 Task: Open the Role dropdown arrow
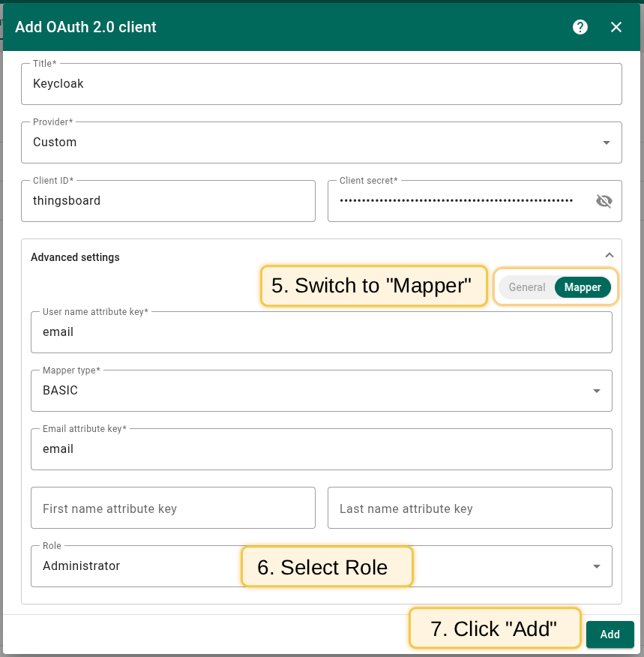[596, 566]
